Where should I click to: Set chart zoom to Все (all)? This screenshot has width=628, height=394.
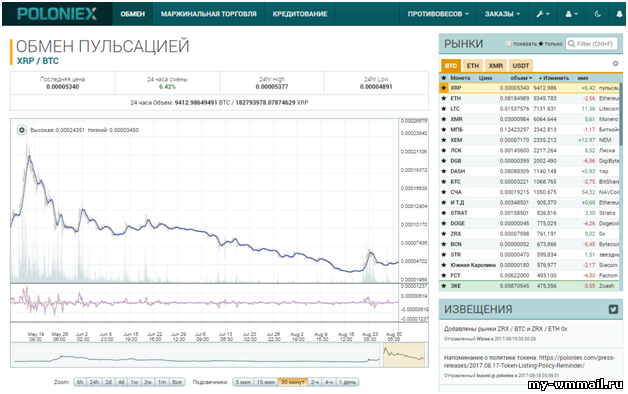[177, 382]
